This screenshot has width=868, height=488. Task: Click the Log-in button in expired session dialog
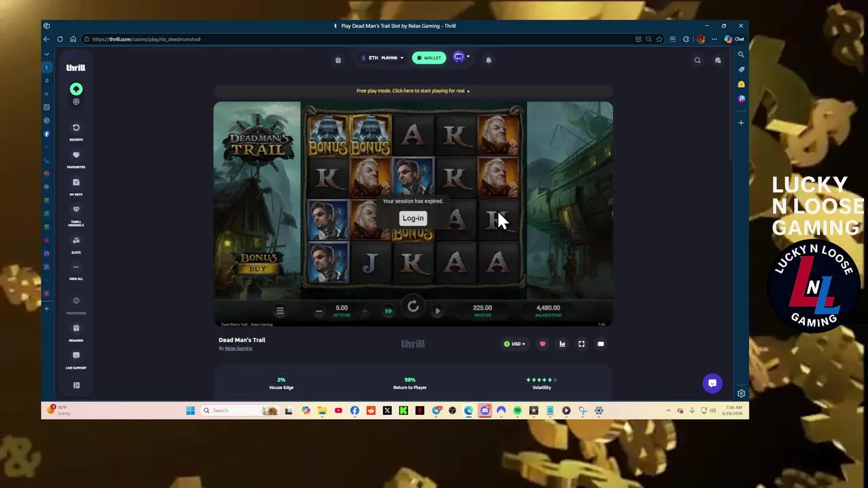point(413,218)
